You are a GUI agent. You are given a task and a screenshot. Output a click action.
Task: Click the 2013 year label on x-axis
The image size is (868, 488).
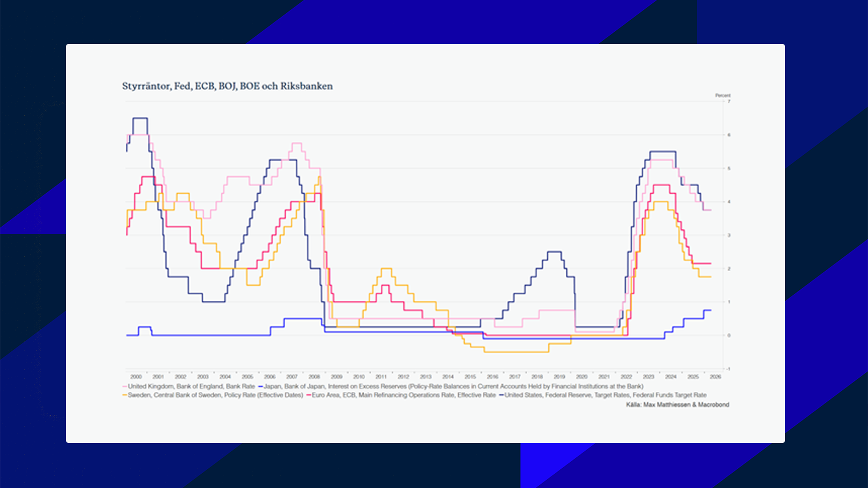coord(426,377)
